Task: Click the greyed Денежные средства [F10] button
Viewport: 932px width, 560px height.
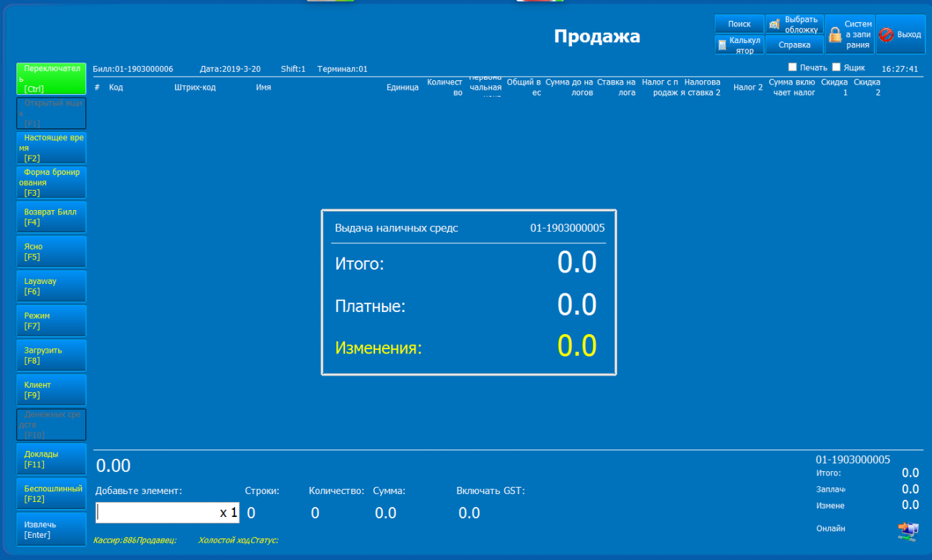Action: 51,424
